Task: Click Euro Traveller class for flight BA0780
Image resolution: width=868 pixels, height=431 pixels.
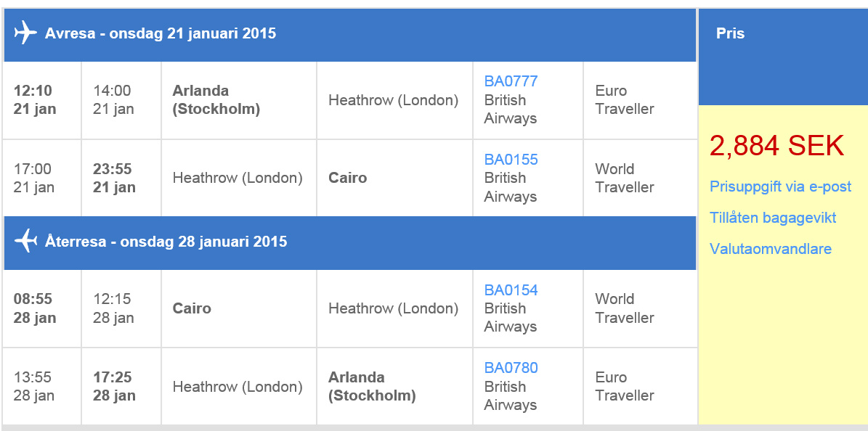Action: 624,386
